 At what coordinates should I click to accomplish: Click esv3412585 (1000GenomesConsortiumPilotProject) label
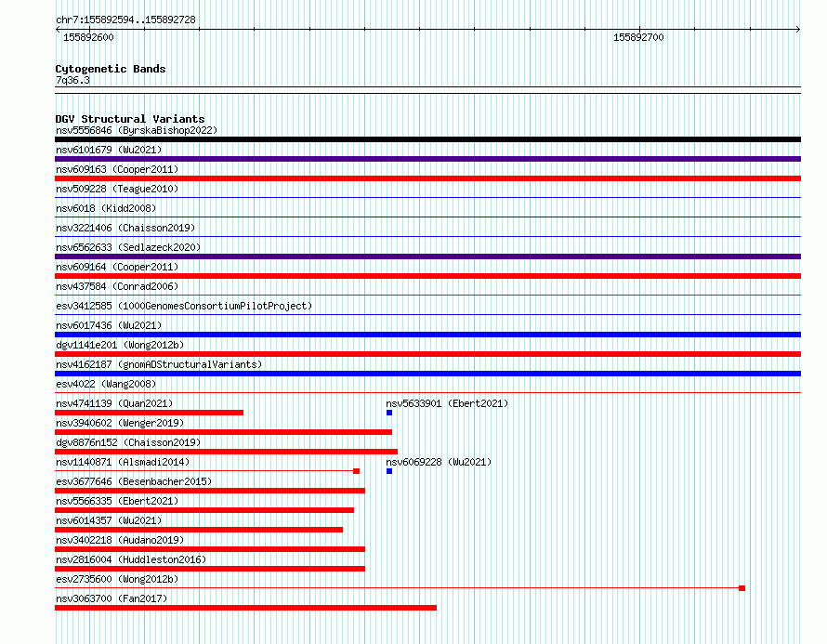click(x=184, y=306)
